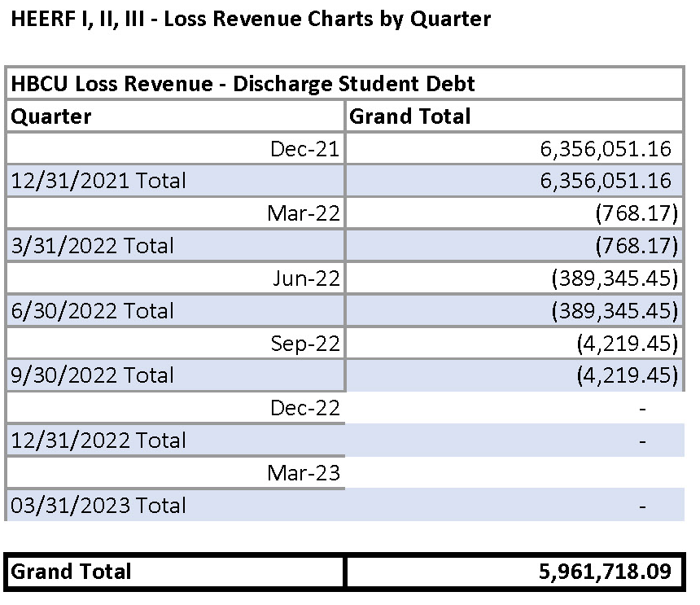700x605 pixels.
Task: Click the (768.17) value for 3/31/2022 Total
Action: pyautogui.click(x=637, y=246)
